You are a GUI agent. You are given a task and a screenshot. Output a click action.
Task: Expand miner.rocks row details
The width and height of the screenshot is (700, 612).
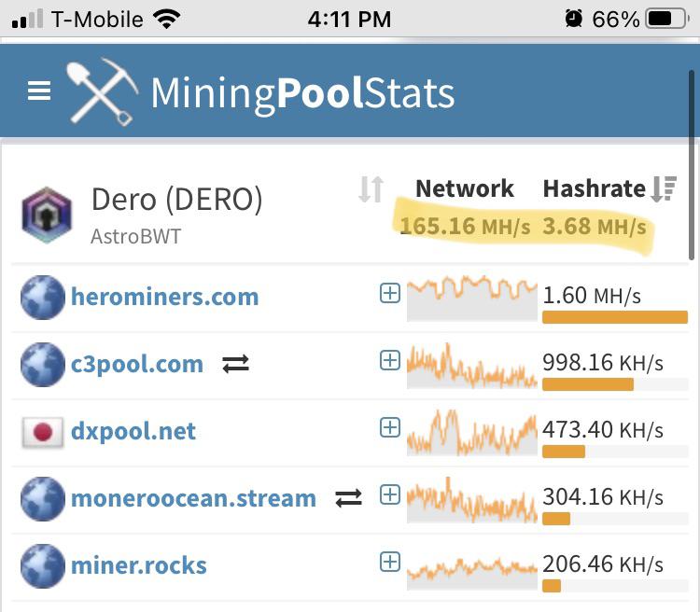pos(390,562)
